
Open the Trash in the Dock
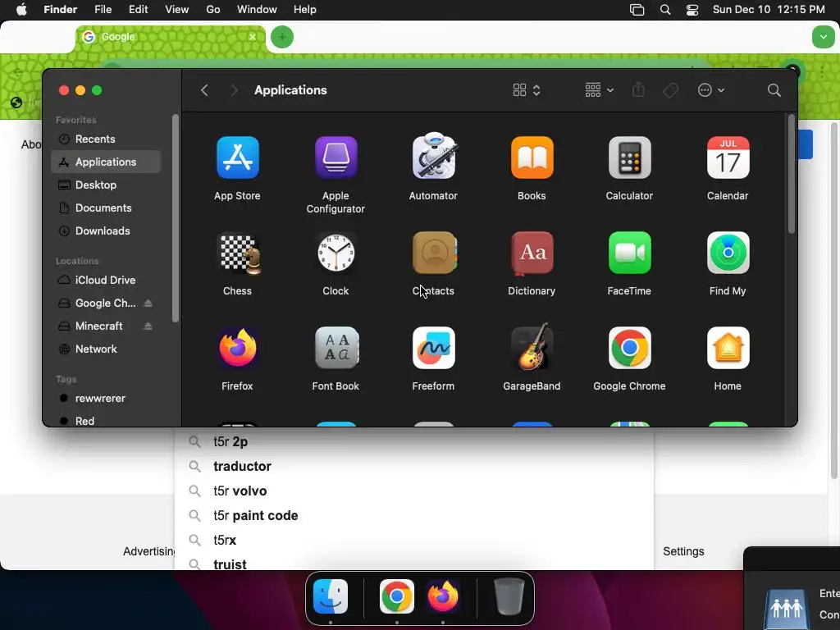point(509,596)
